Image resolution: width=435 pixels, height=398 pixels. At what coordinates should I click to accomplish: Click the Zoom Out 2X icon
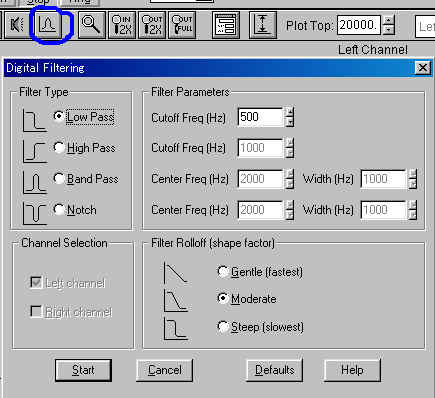point(152,25)
